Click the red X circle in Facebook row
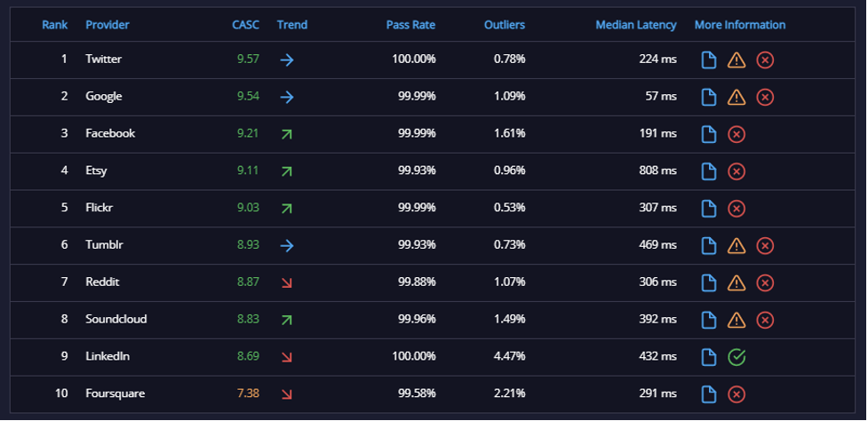The image size is (868, 421). point(737,134)
